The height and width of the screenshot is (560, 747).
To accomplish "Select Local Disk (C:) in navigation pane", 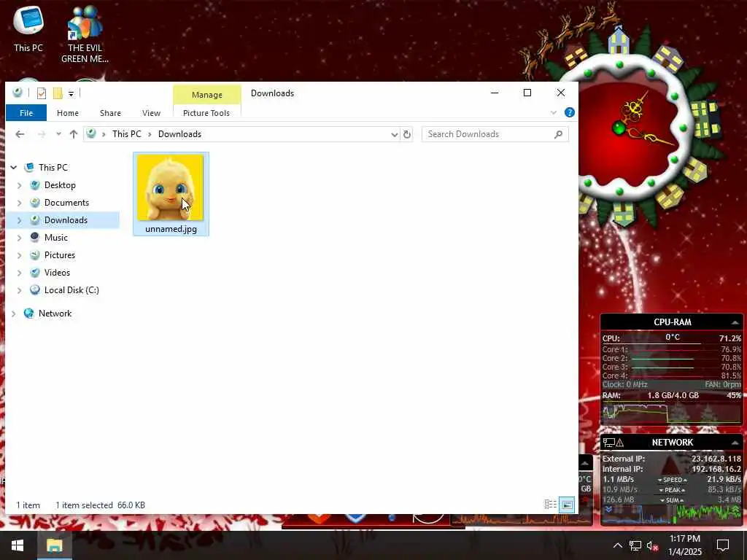I will tap(71, 290).
